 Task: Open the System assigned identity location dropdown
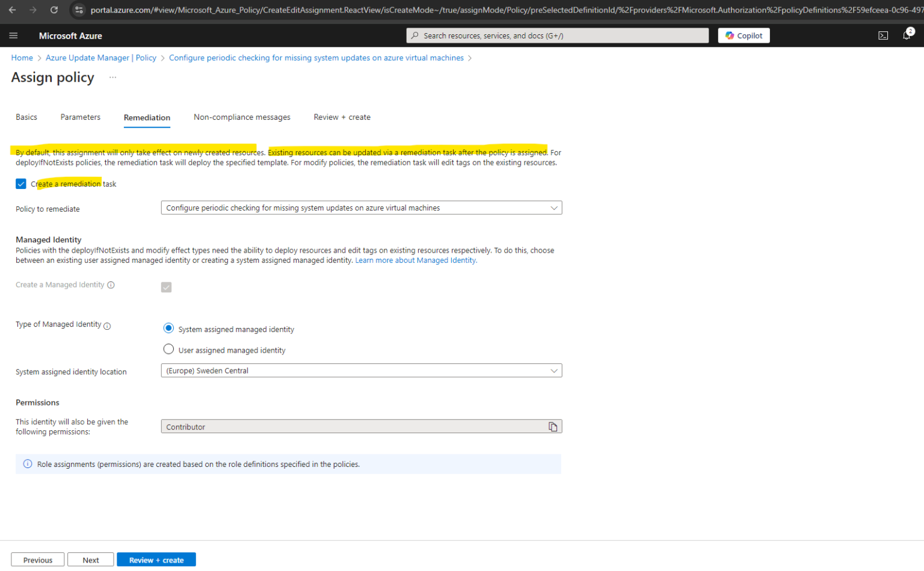(x=553, y=370)
